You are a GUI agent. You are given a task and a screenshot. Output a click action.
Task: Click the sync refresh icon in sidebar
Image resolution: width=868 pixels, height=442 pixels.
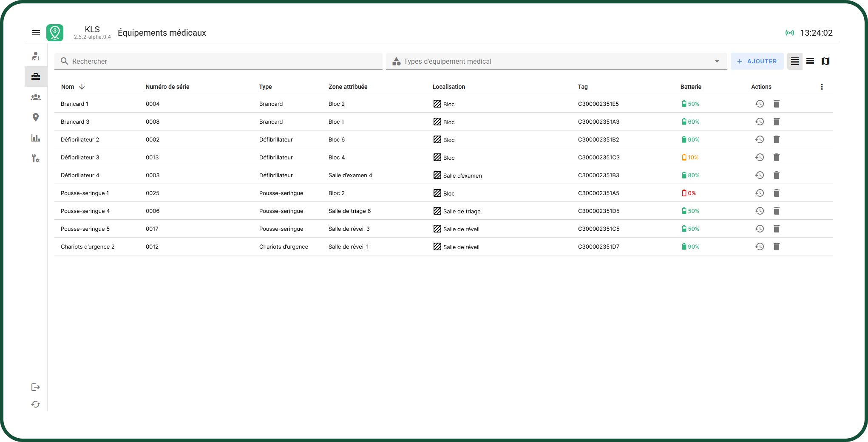coord(36,404)
